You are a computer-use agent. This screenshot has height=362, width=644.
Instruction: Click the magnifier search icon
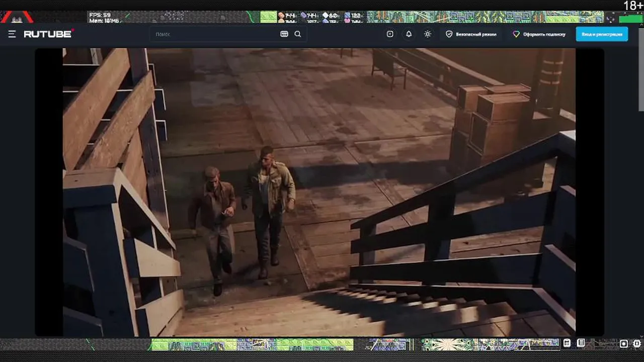[298, 34]
